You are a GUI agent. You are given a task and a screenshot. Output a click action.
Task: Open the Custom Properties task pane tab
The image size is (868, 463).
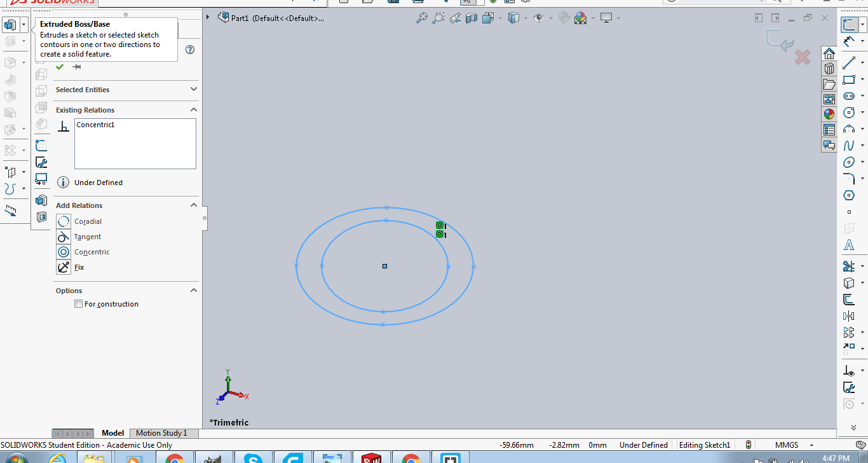pyautogui.click(x=829, y=130)
